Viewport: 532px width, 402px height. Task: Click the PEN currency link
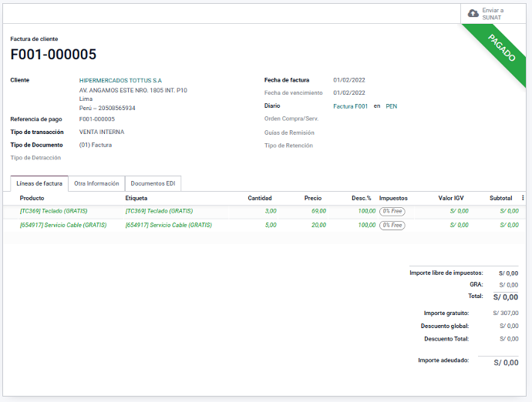(391, 106)
